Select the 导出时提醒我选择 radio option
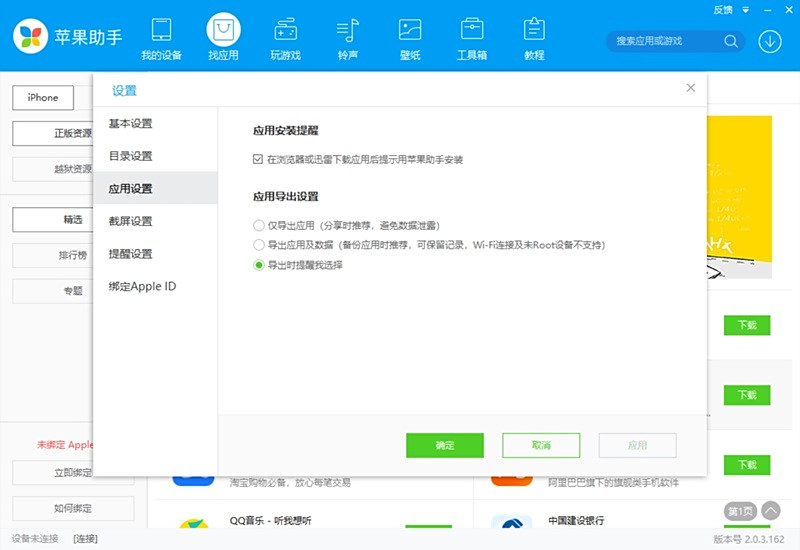Image resolution: width=800 pixels, height=550 pixels. [259, 265]
